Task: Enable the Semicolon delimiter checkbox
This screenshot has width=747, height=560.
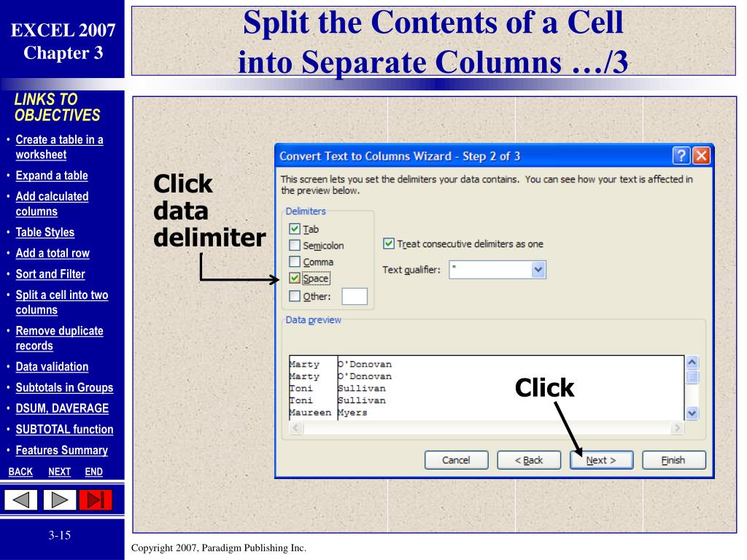Action: pyautogui.click(x=295, y=245)
